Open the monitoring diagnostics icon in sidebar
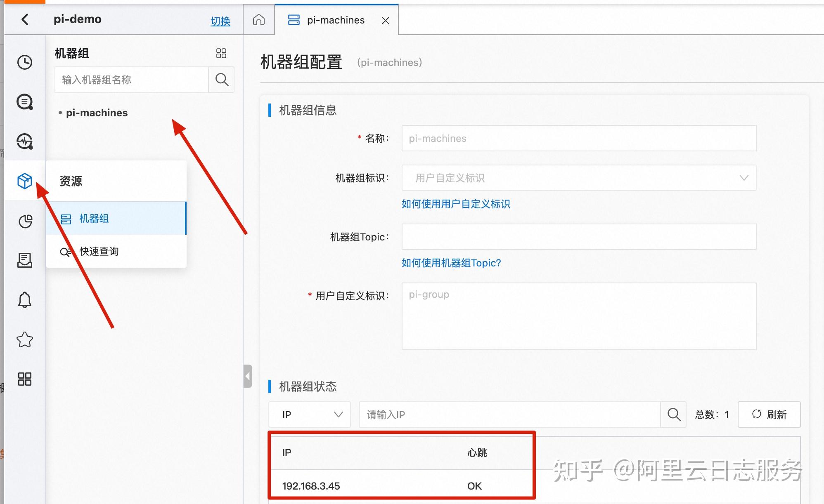Screen dimensions: 824x504 tap(25, 141)
